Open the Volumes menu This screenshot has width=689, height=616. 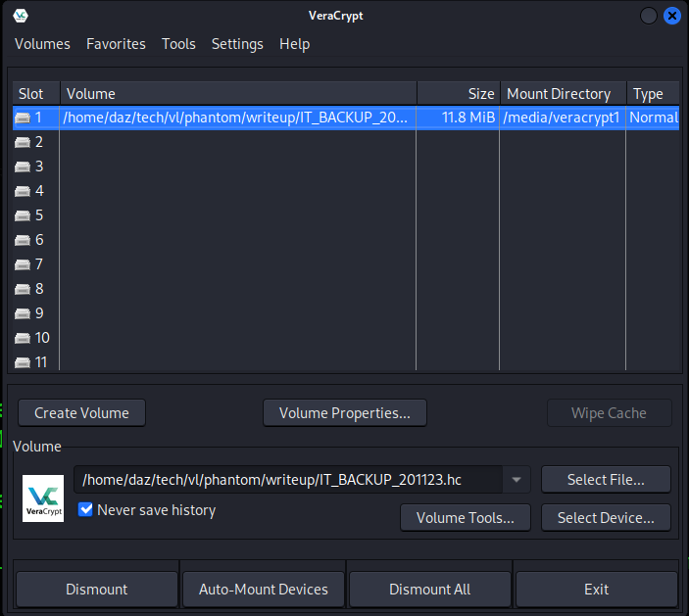(x=42, y=44)
